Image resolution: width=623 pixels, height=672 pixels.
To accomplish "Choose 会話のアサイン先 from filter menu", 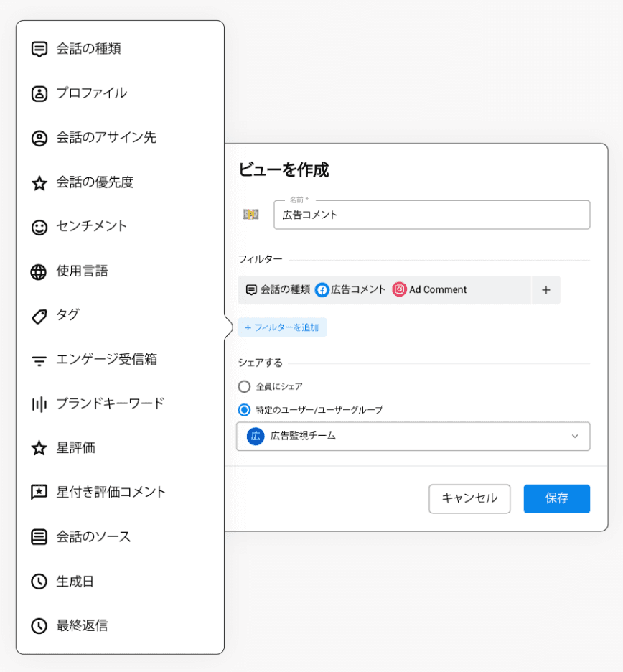I will point(106,138).
